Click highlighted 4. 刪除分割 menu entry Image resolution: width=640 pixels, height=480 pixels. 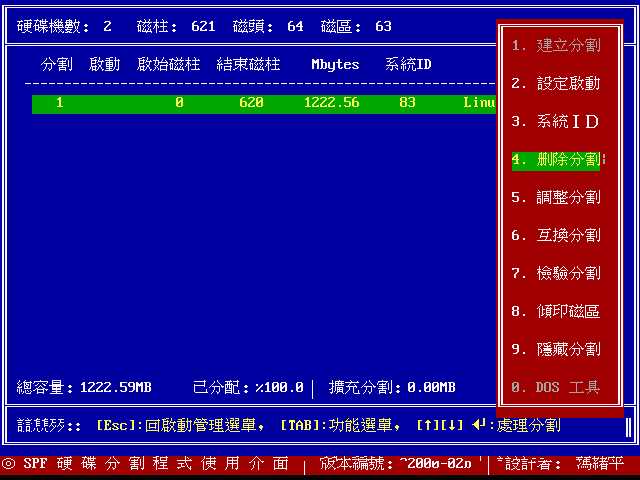pos(555,160)
